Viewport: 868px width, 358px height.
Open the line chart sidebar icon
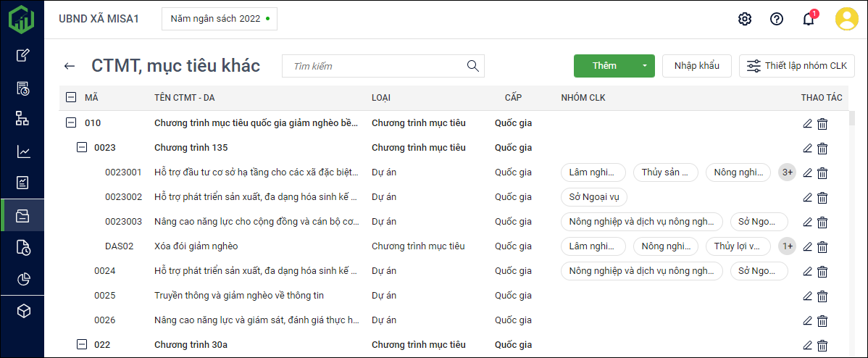pyautogui.click(x=22, y=151)
